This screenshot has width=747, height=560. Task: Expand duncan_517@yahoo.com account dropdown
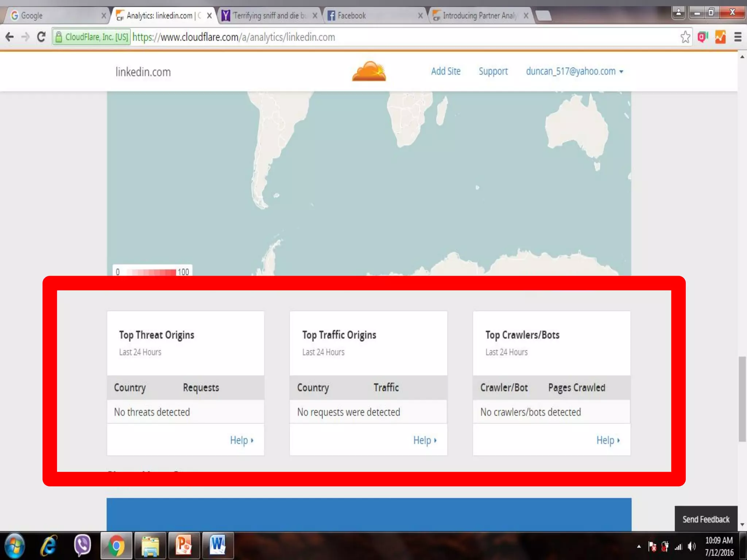(x=574, y=71)
